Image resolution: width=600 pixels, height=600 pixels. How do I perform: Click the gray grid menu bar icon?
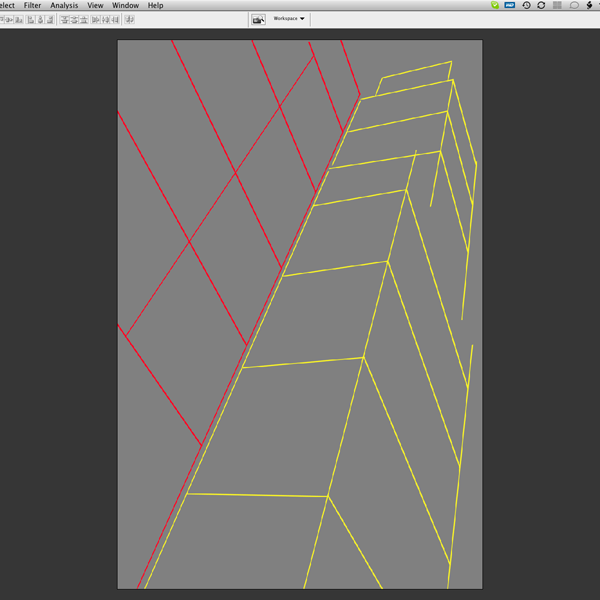[557, 5]
